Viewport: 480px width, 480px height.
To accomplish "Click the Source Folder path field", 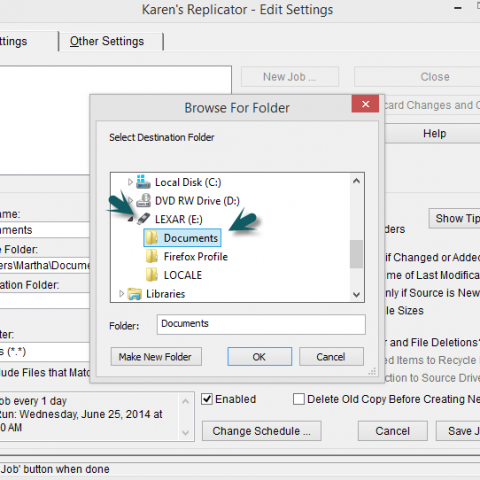I will click(45, 266).
